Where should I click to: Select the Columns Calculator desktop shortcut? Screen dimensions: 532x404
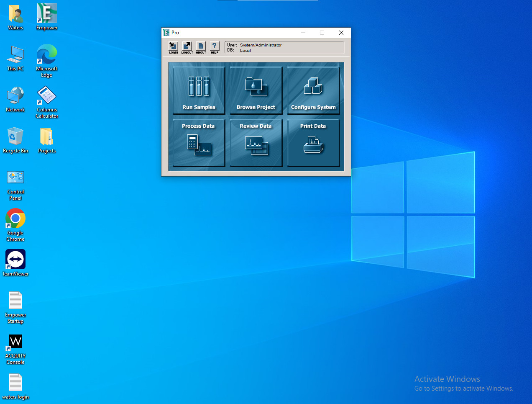pyautogui.click(x=47, y=102)
